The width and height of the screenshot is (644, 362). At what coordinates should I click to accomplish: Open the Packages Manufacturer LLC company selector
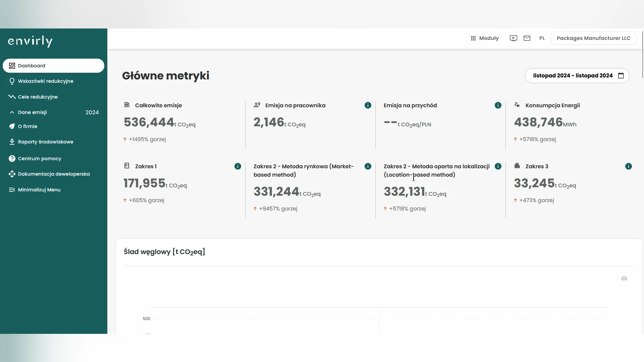pyautogui.click(x=593, y=38)
